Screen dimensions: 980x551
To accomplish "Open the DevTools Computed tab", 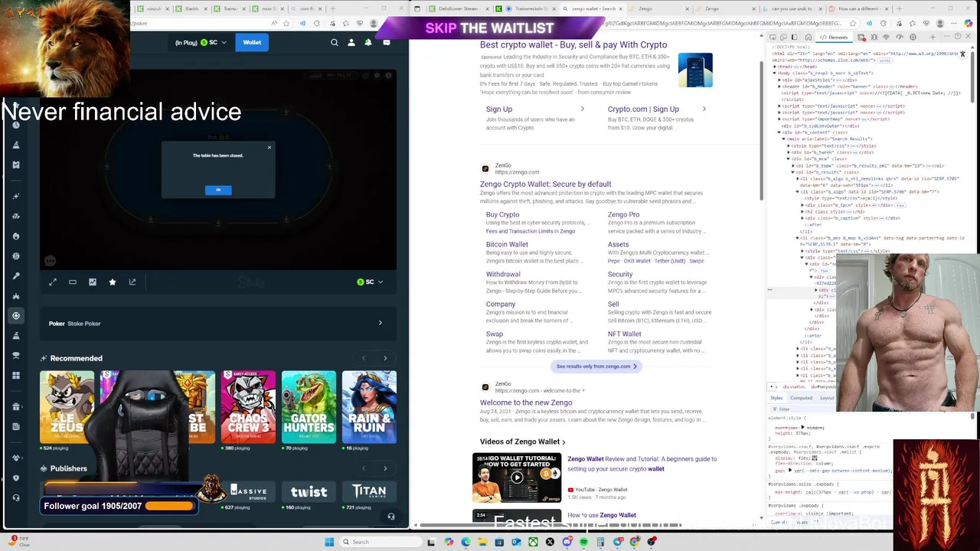I will tap(801, 398).
